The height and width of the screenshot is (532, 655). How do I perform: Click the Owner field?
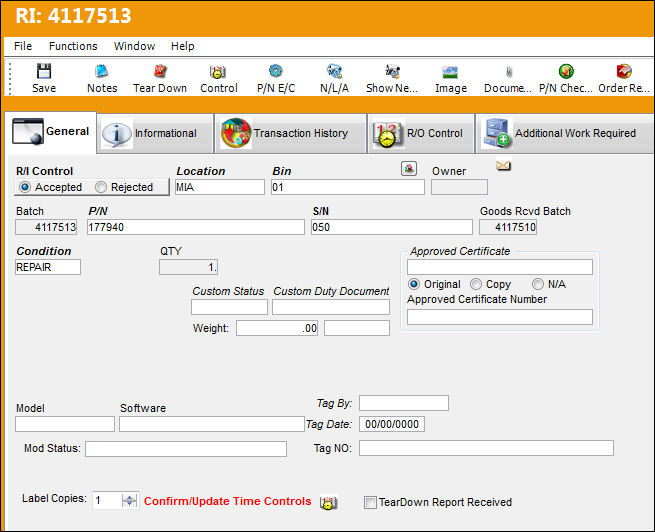pyautogui.click(x=460, y=187)
